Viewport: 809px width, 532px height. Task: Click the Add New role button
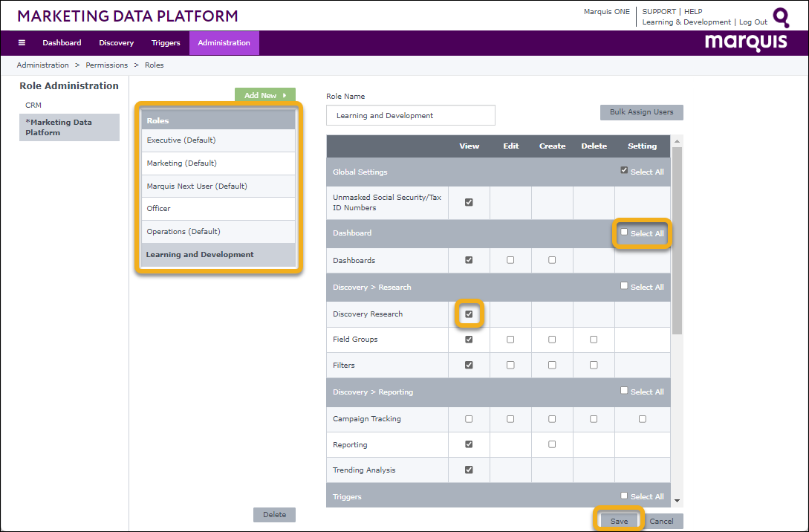point(265,95)
